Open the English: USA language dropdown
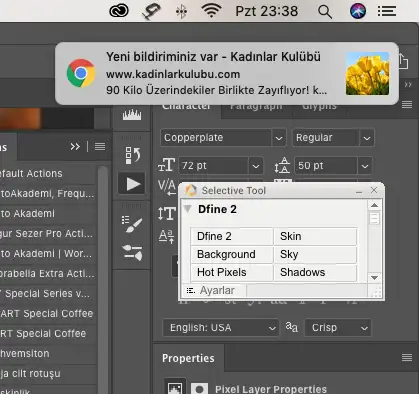 (x=220, y=328)
